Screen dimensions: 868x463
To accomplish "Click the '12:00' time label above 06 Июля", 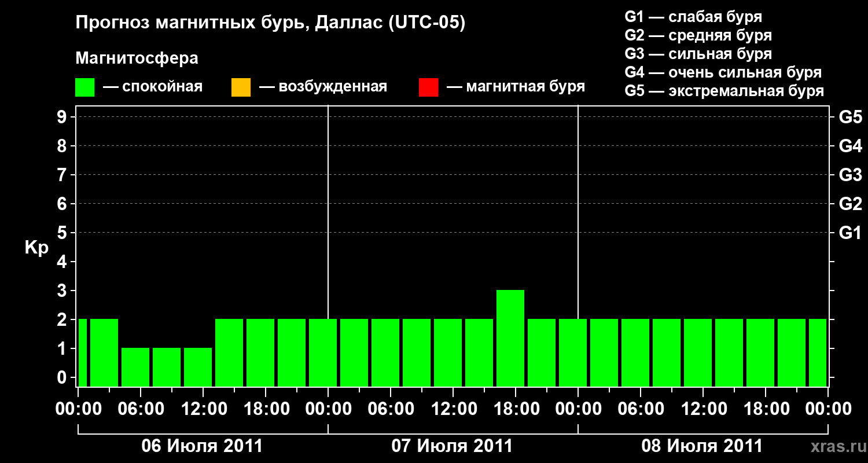I will 203,409.
